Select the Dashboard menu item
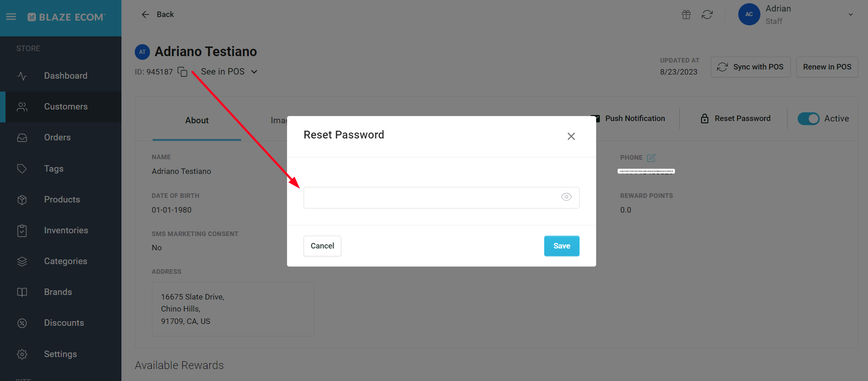868x381 pixels. pyautogui.click(x=65, y=75)
